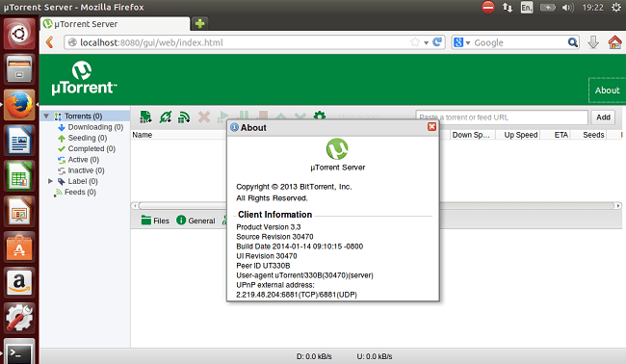Open Files manager from launcher
This screenshot has height=364, width=626.
coord(19,69)
